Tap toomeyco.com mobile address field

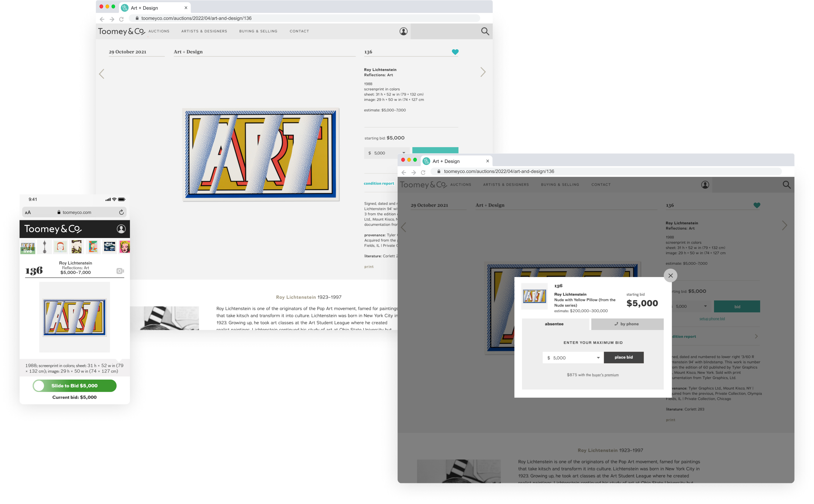[x=74, y=212]
